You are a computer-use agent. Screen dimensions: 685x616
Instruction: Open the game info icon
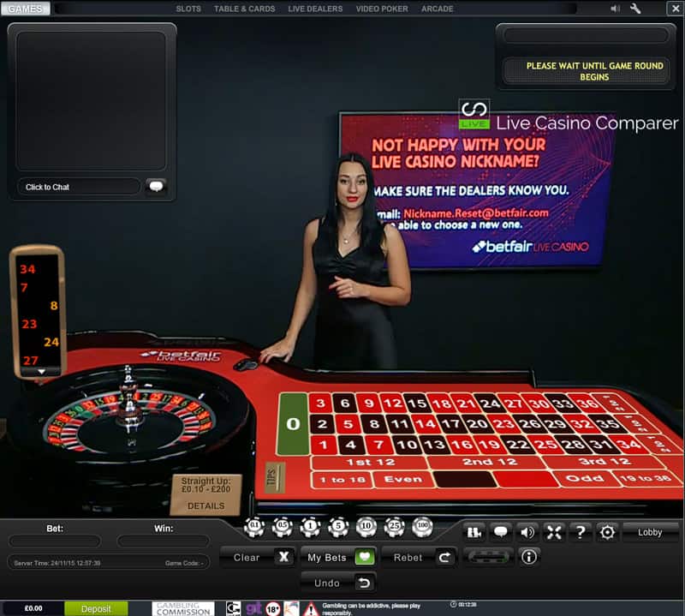tap(529, 557)
